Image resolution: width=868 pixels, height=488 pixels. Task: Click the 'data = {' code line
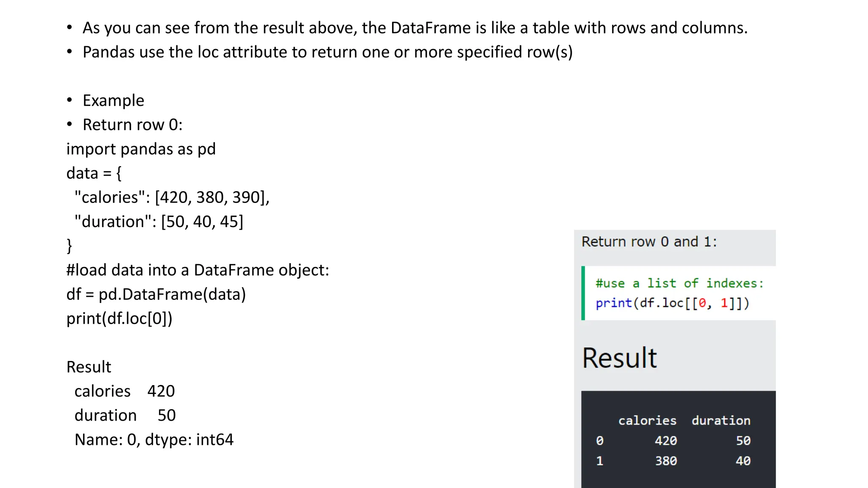pos(94,173)
